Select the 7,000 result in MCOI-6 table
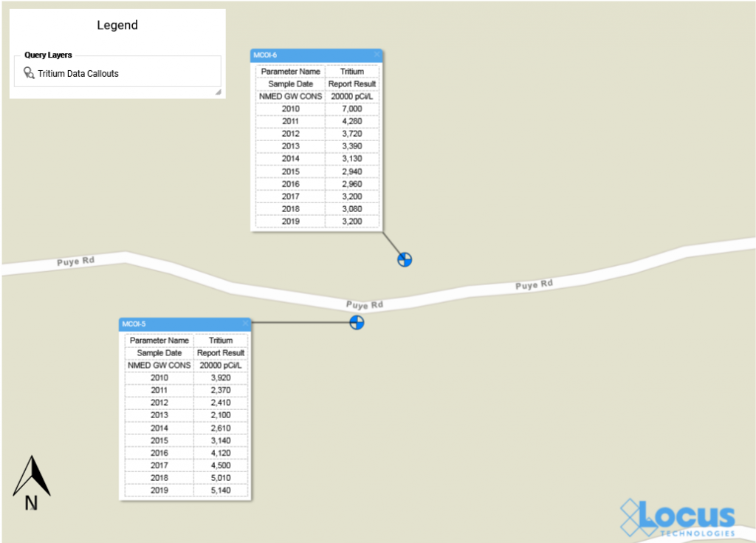 pyautogui.click(x=352, y=109)
